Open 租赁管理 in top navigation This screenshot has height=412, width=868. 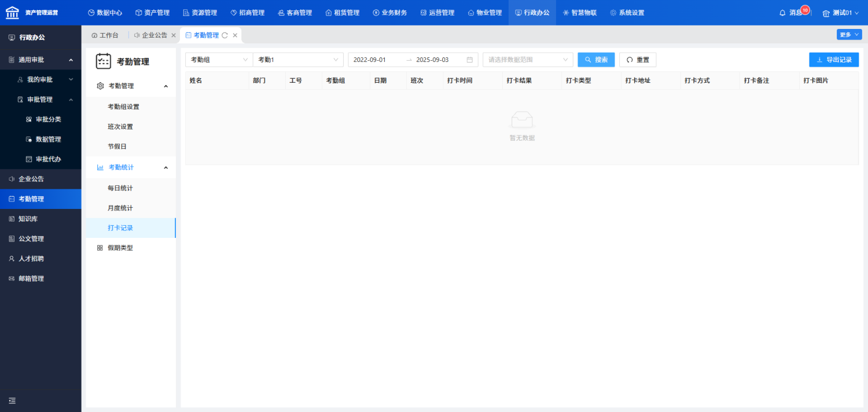pos(342,13)
